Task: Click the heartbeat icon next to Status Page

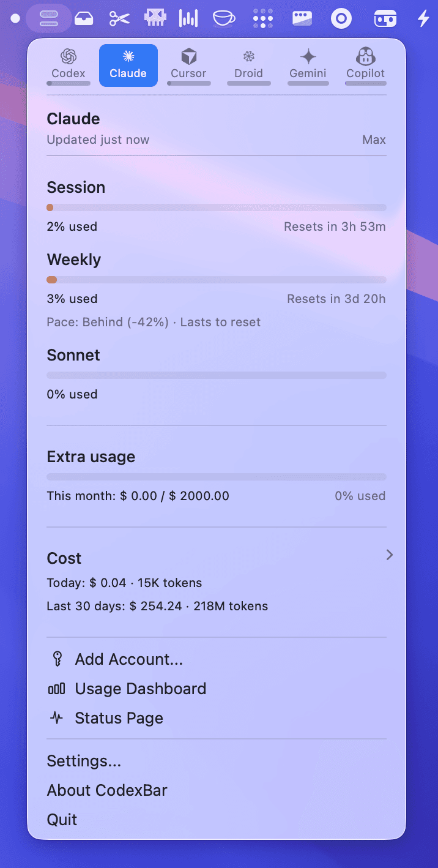Action: tap(56, 717)
